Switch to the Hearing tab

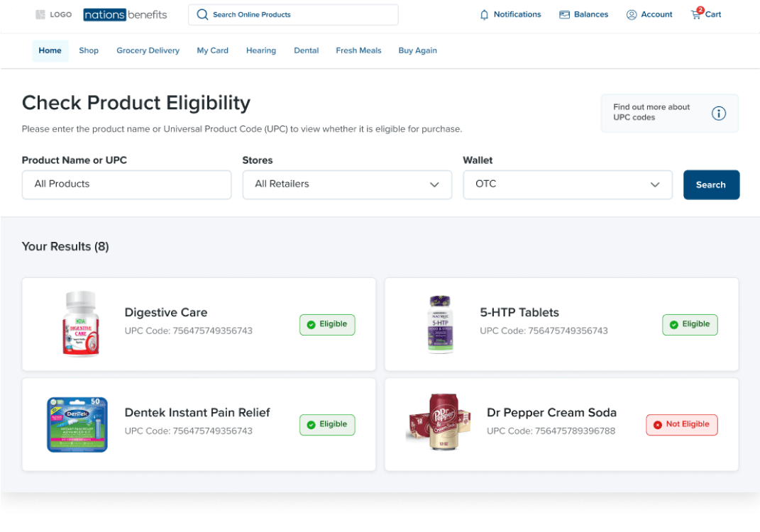[261, 51]
